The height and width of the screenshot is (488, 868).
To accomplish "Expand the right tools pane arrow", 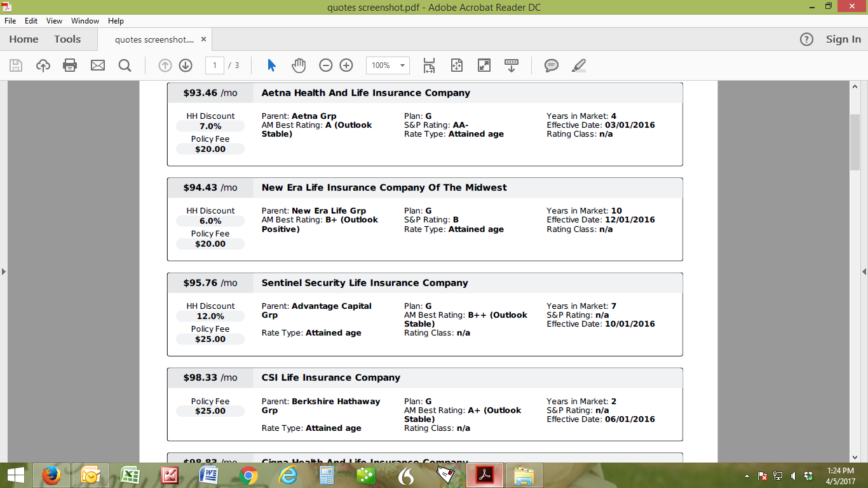I will (x=864, y=271).
